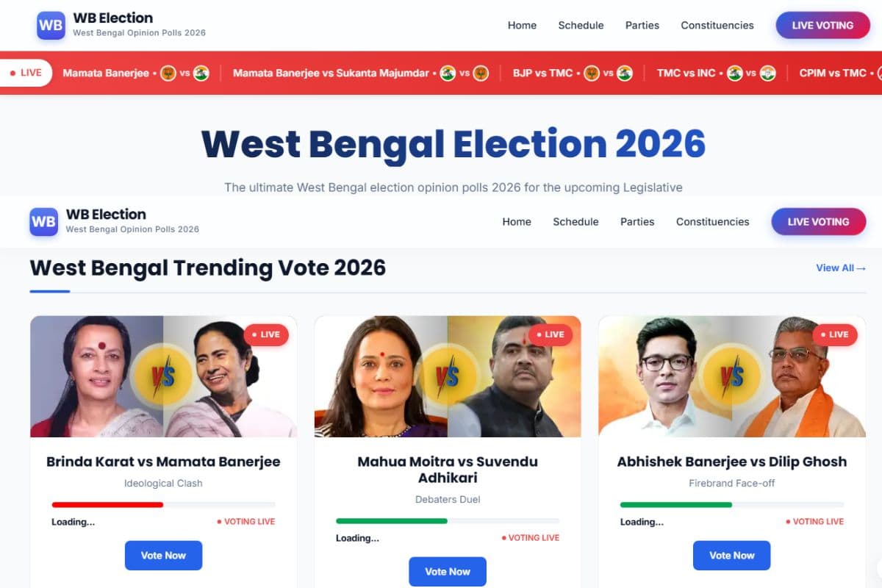Open the Parties section from the navigation

(x=637, y=221)
